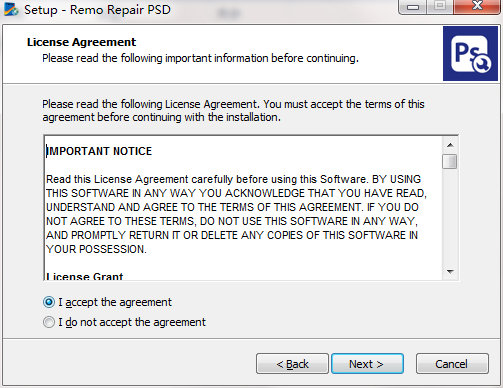Click the license scrollbar down arrow
503x388 pixels.
pyautogui.click(x=450, y=272)
